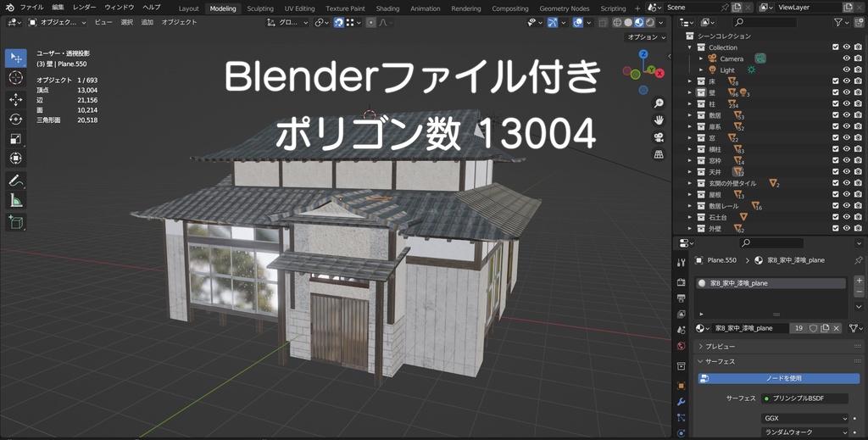The image size is (868, 440).
Task: Click the material user count 19 button
Action: pyautogui.click(x=798, y=328)
